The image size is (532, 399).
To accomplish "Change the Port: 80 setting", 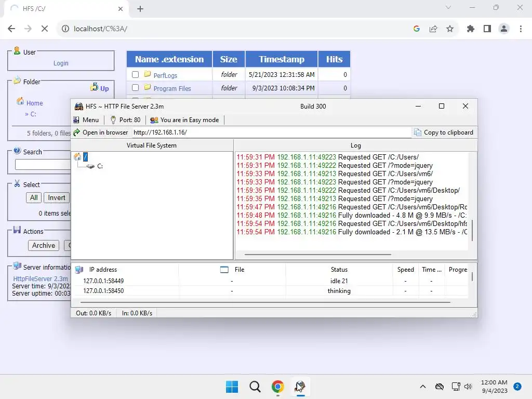I will tap(126, 120).
